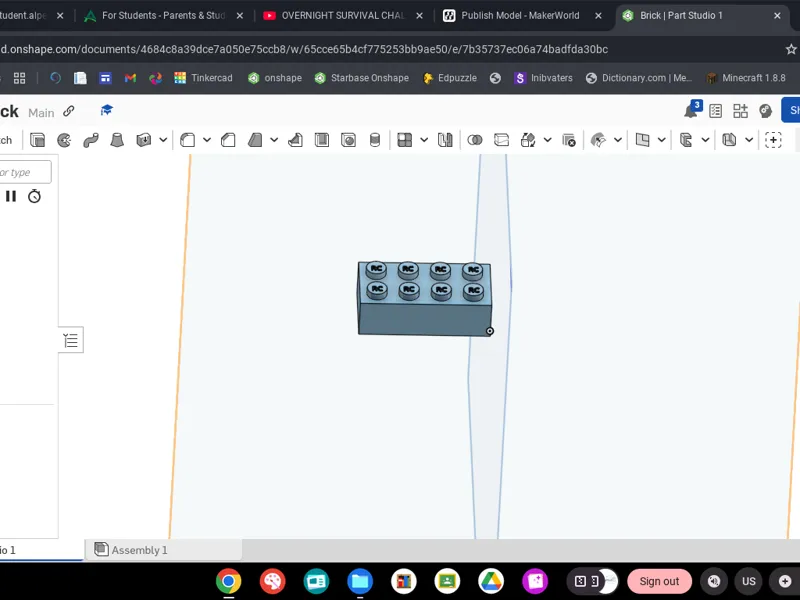Select the Split tool
Screen dimensions: 800x600
(x=502, y=140)
